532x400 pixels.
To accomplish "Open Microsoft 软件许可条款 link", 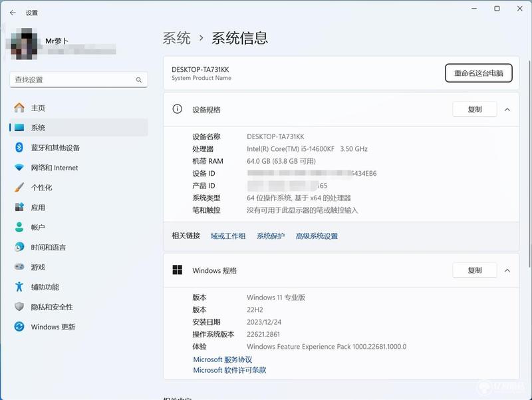I will 229,370.
